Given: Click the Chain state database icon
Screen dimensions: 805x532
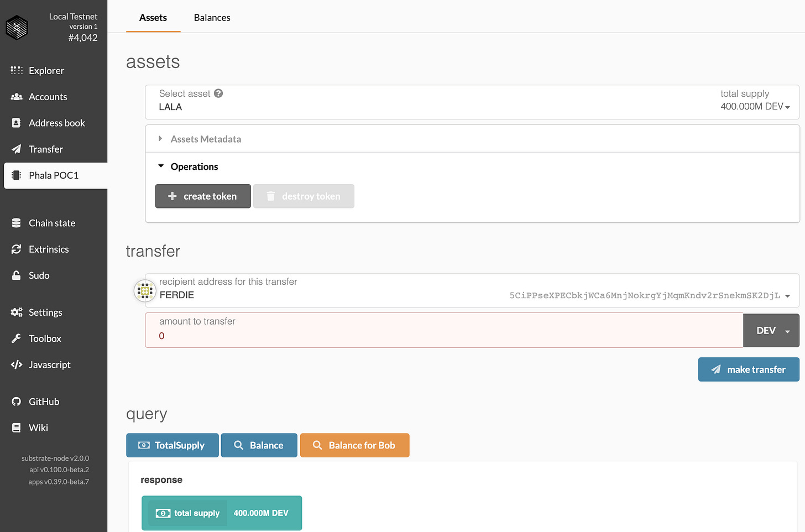Looking at the screenshot, I should 17,223.
